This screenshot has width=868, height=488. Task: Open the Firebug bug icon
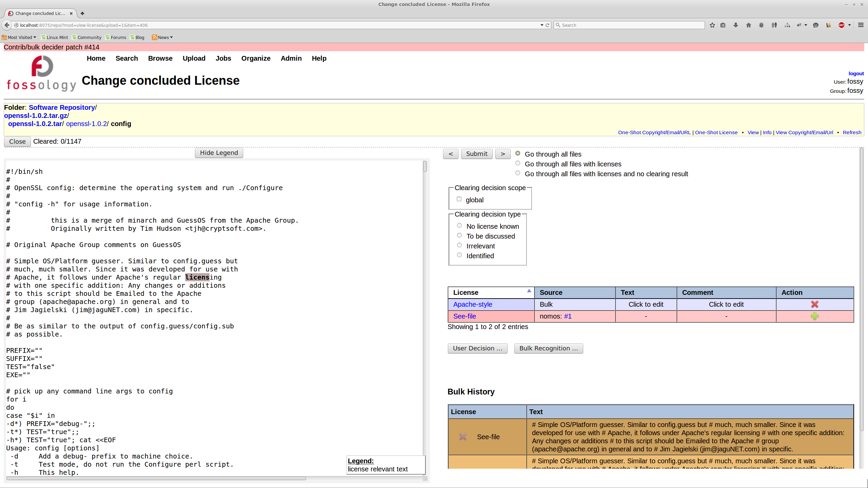point(761,25)
